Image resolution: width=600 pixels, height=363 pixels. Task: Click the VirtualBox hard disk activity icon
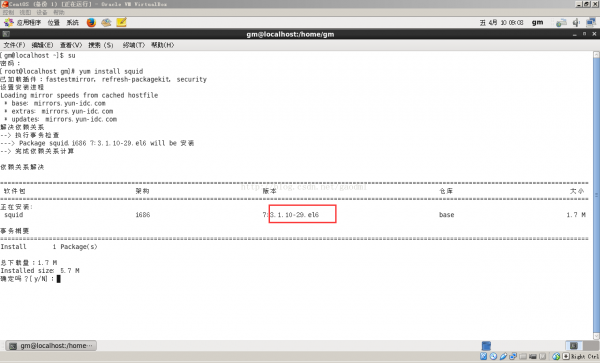tap(484, 356)
